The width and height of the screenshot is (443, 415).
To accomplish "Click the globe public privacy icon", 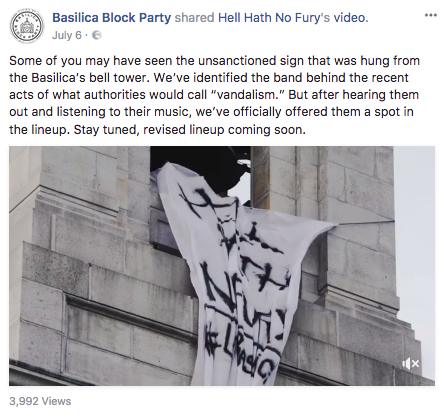I will point(97,35).
